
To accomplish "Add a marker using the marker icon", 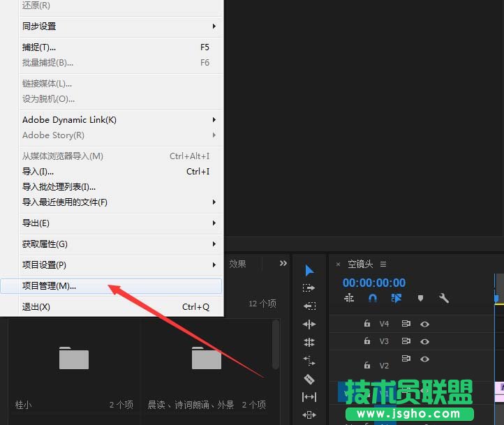I will pyautogui.click(x=420, y=298).
